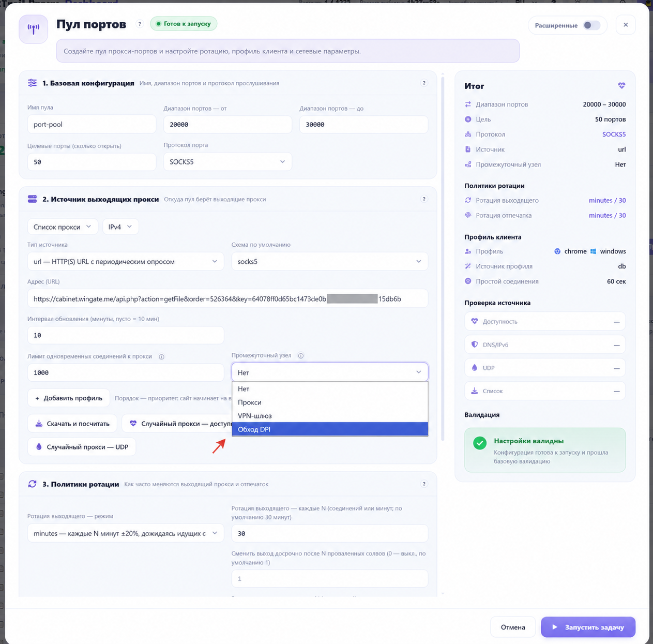Click the Ротация выходящего icon in summary
This screenshot has height=644, width=653.
(468, 200)
